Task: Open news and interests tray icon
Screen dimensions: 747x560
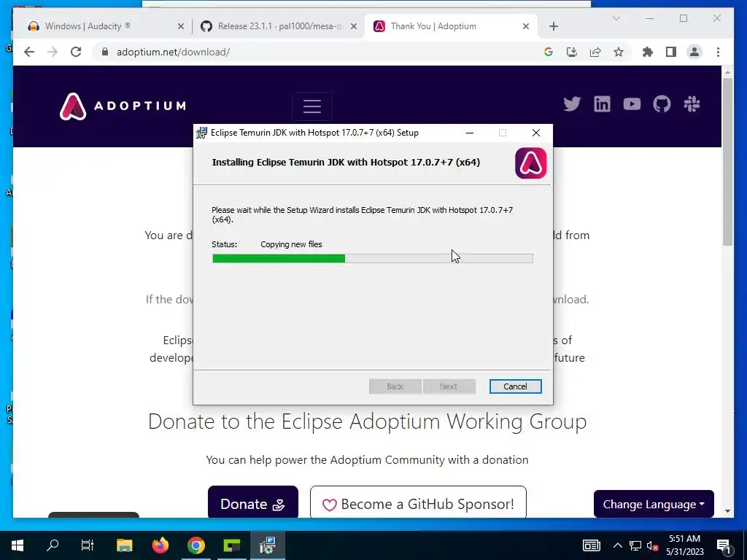Action: point(592,545)
